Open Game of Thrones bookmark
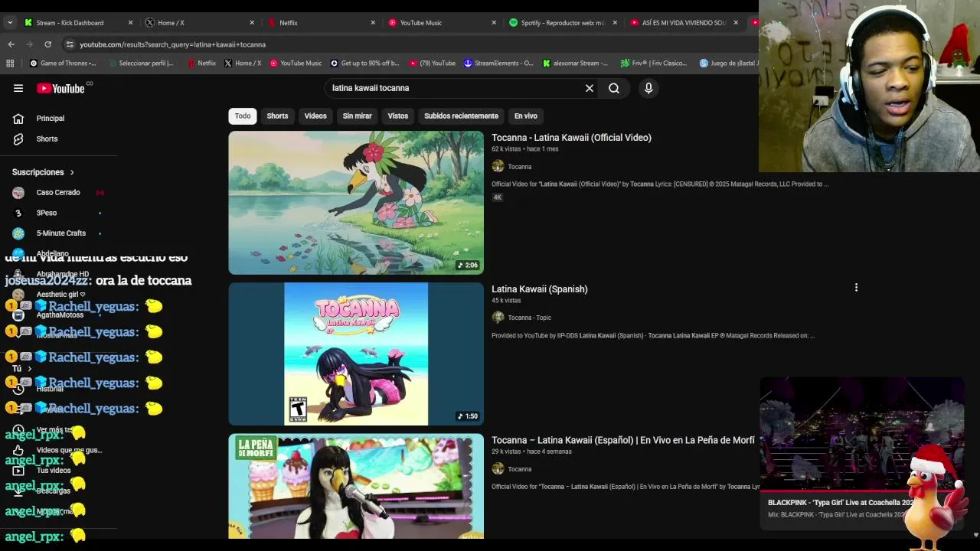980x551 pixels. pos(63,64)
